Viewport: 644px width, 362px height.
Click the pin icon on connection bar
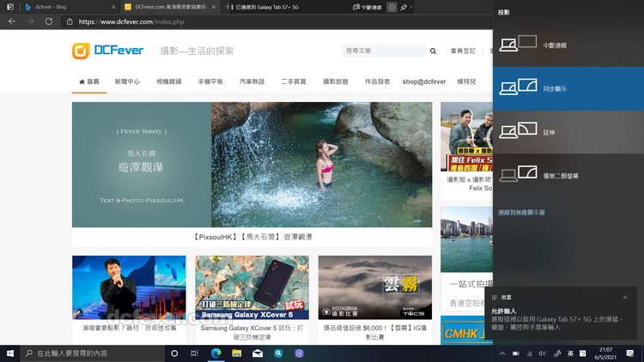pyautogui.click(x=404, y=7)
